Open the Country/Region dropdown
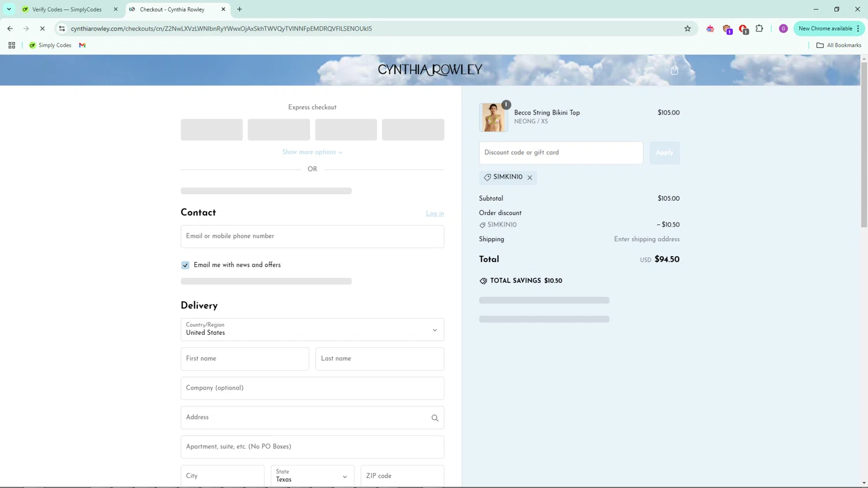 [x=312, y=330]
